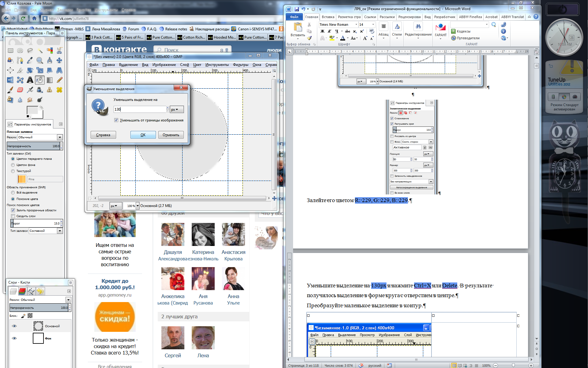Choose the Flip tool in toolbox
Image resolution: width=588 pixels, height=368 pixels.
pos(10,80)
